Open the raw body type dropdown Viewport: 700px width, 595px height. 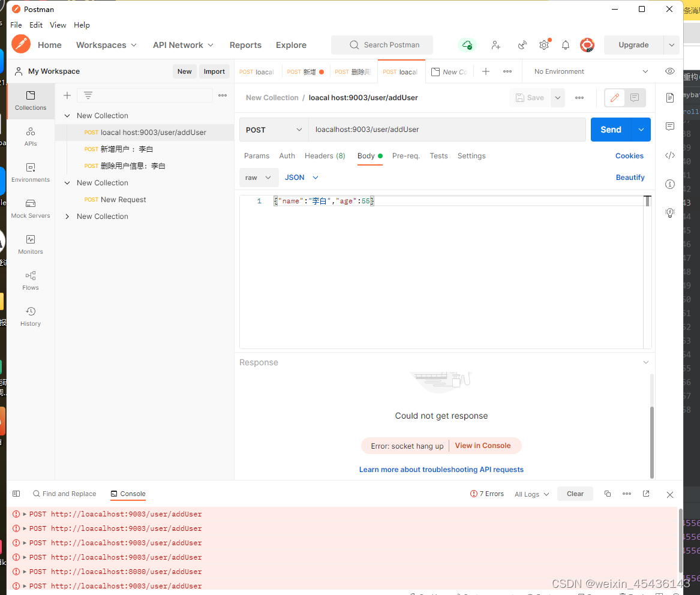tap(259, 178)
